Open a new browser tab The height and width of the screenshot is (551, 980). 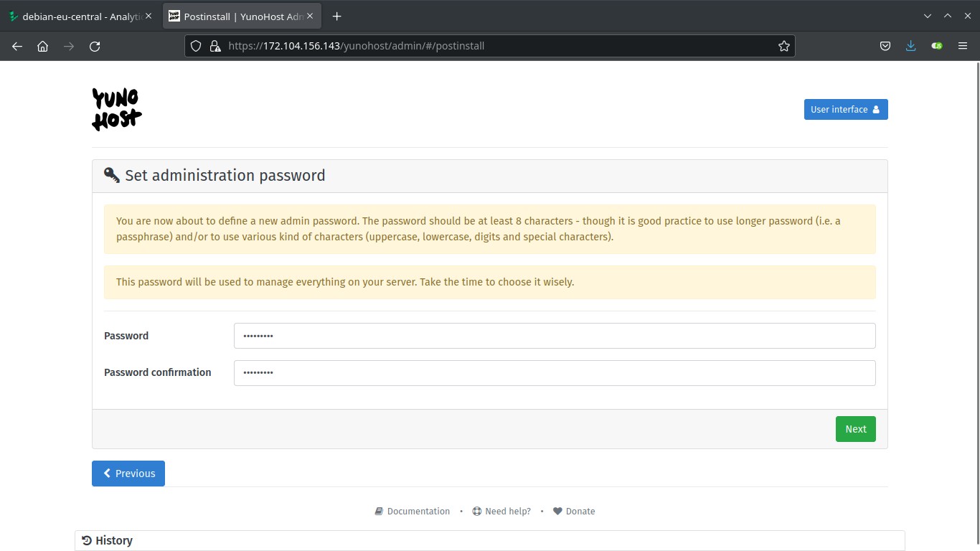[x=336, y=17]
